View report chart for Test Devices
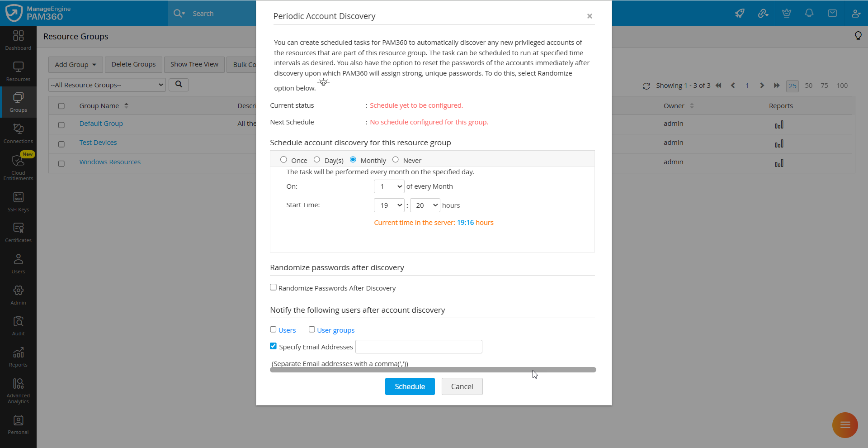 (x=779, y=144)
